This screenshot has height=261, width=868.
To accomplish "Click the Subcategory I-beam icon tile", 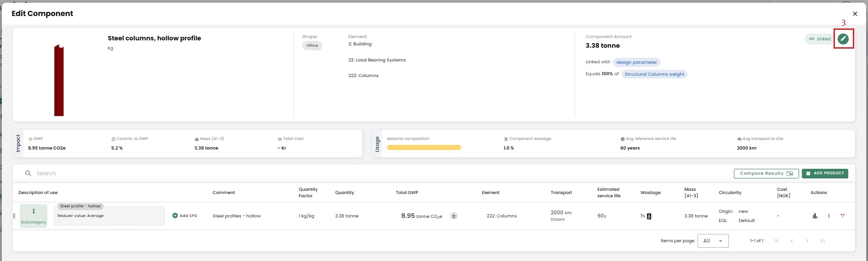I will (x=34, y=216).
